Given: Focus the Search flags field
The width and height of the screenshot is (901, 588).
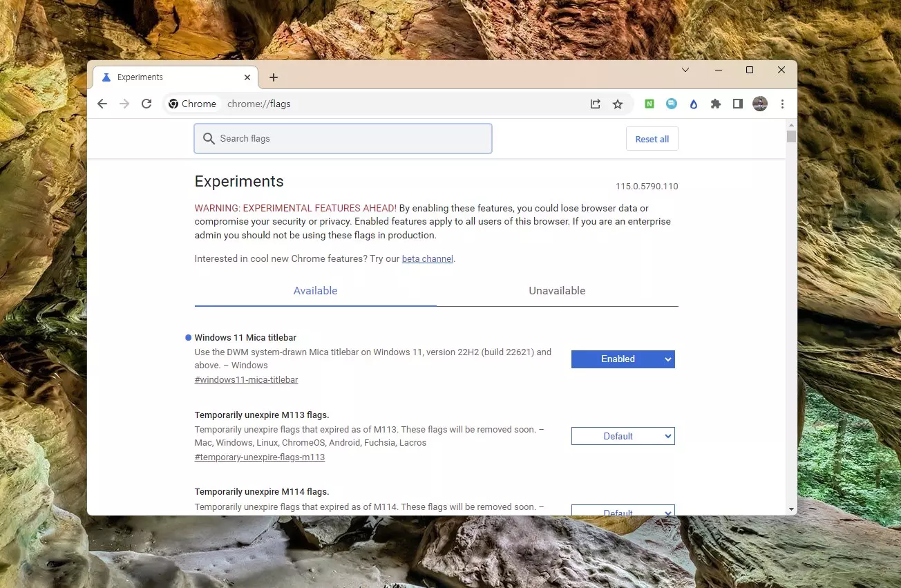Looking at the screenshot, I should (x=343, y=138).
